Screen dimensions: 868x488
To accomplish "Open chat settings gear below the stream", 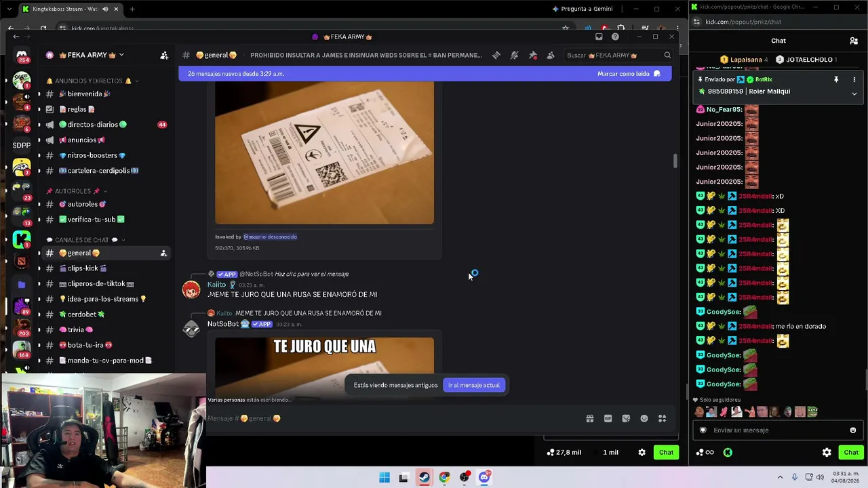I will pyautogui.click(x=642, y=452).
